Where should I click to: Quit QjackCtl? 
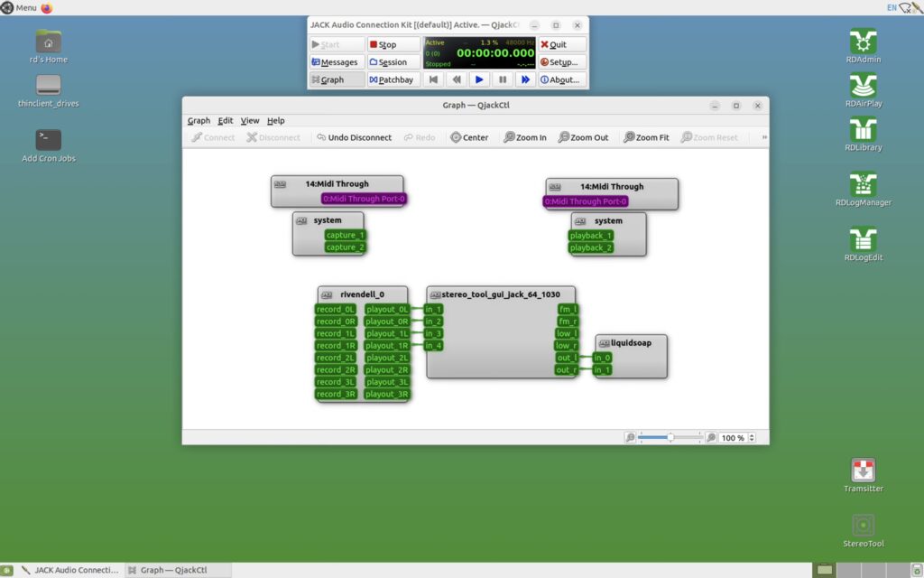tap(562, 44)
